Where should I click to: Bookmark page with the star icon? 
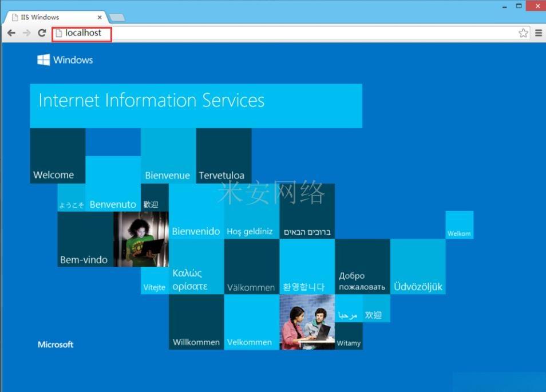[x=523, y=33]
